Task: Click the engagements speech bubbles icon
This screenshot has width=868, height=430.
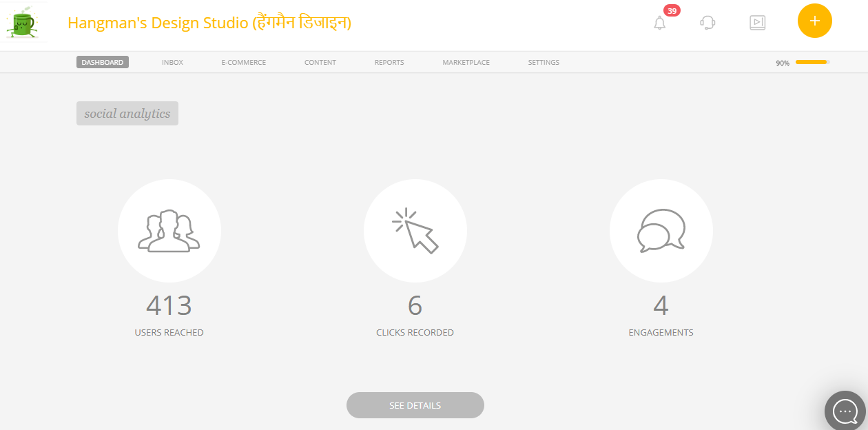Action: coord(661,231)
